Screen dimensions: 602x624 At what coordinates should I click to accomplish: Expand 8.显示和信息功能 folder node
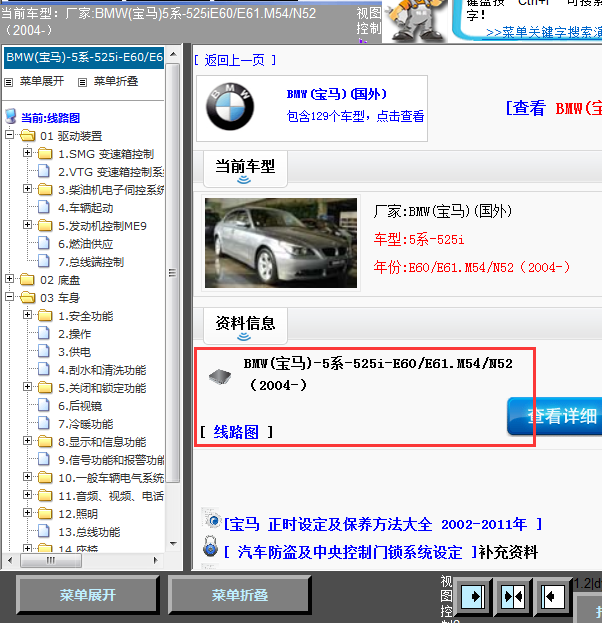click(x=27, y=441)
